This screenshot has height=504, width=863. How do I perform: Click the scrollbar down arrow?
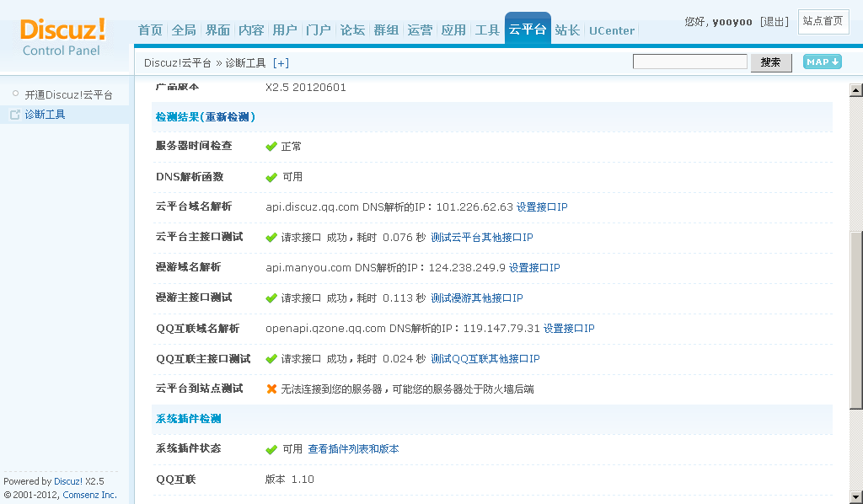856,496
